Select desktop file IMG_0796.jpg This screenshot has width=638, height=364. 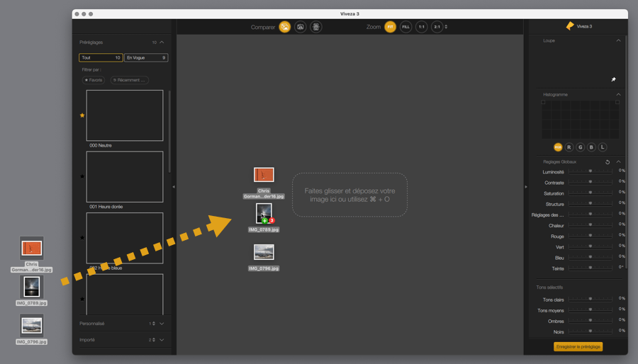31,329
